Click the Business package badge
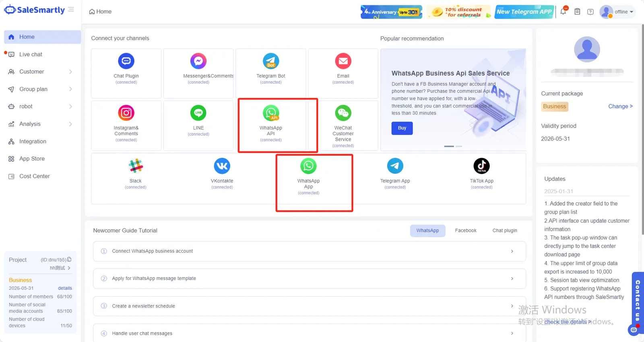Image resolution: width=644 pixels, height=342 pixels. pos(555,106)
